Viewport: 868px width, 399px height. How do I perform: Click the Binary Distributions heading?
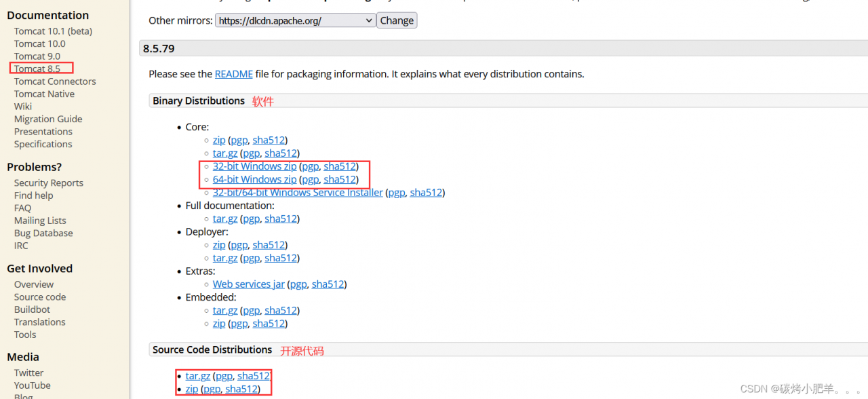[x=199, y=100]
